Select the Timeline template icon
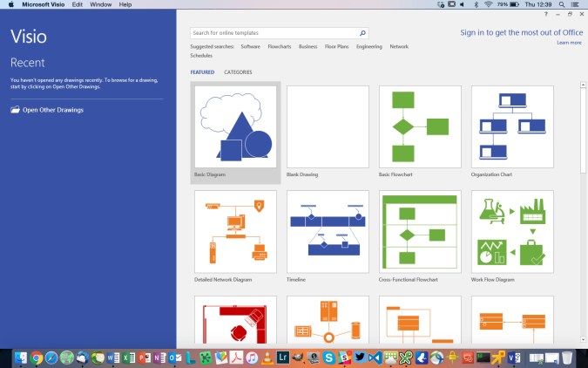588x368 pixels. coord(328,232)
